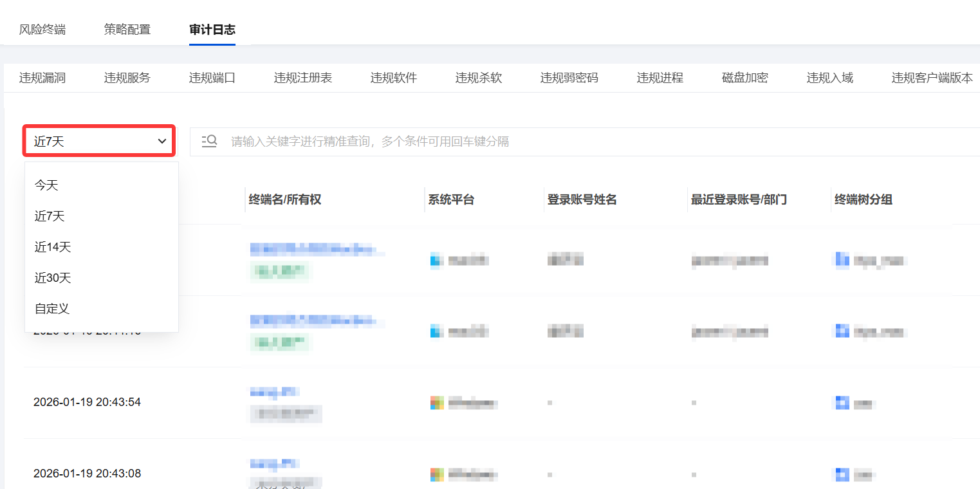Click the Windows platform icon in the 20:43:54 row

pyautogui.click(x=438, y=403)
